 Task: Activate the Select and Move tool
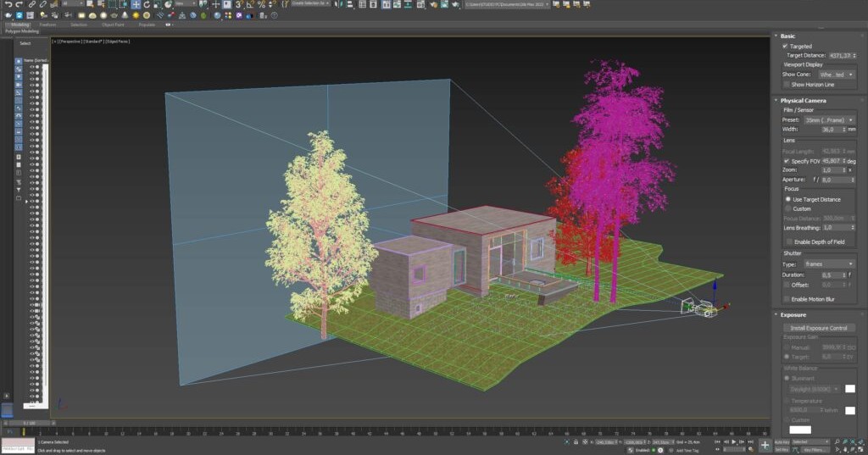[136, 4]
